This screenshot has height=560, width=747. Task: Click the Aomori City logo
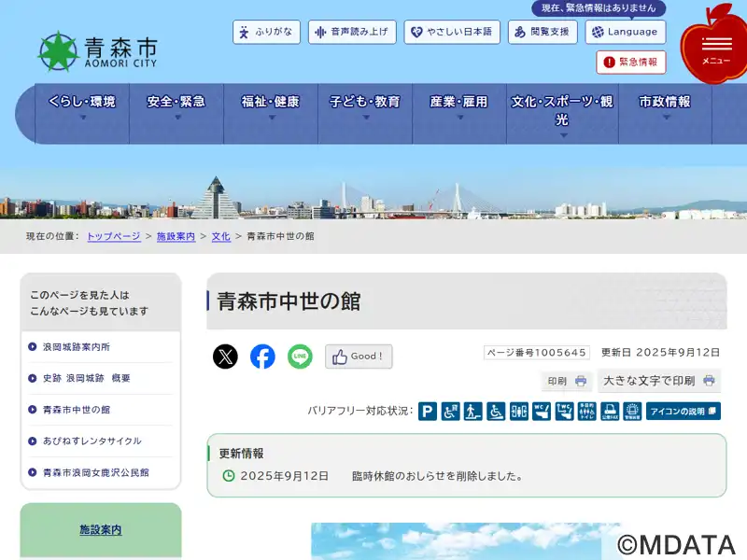[x=98, y=51]
